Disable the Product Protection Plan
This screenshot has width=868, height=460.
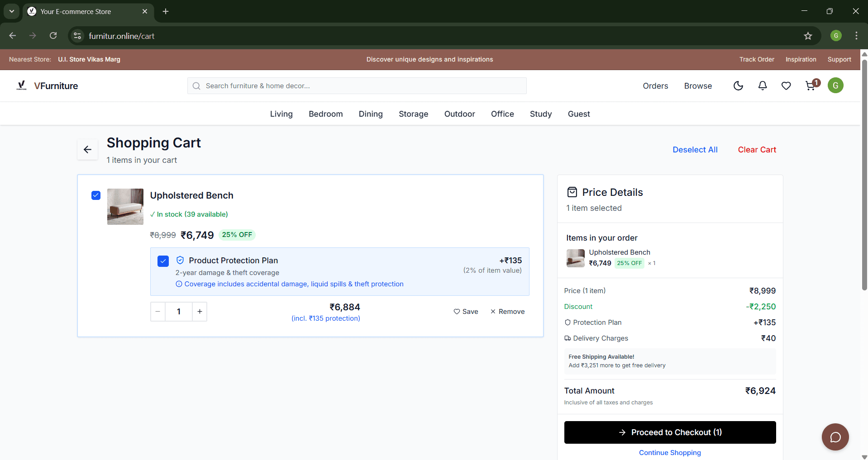162,261
